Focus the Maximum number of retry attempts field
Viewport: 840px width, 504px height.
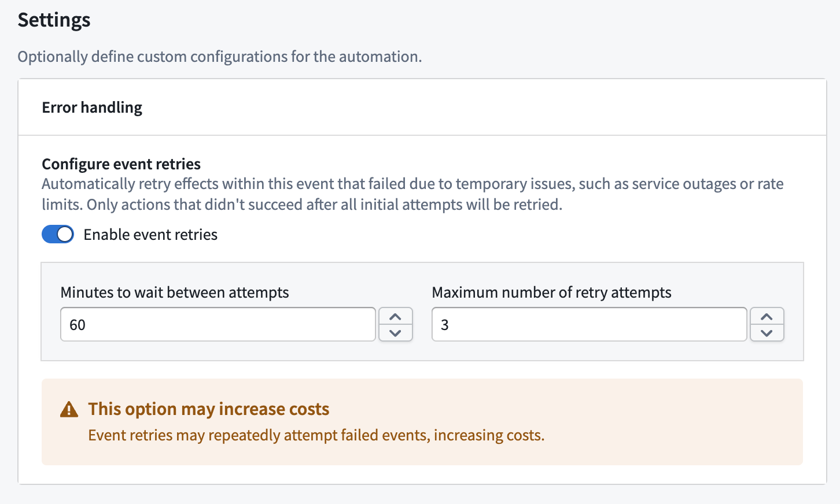click(x=590, y=324)
